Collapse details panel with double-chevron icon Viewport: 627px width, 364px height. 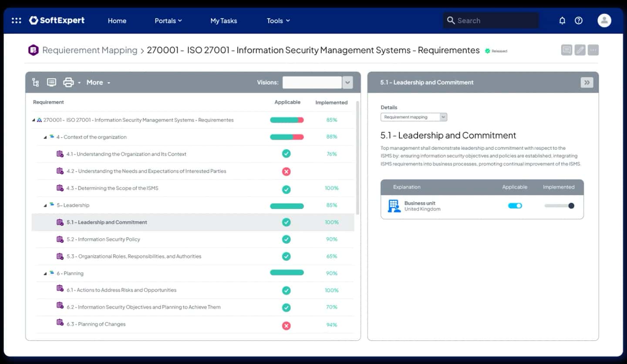587,82
